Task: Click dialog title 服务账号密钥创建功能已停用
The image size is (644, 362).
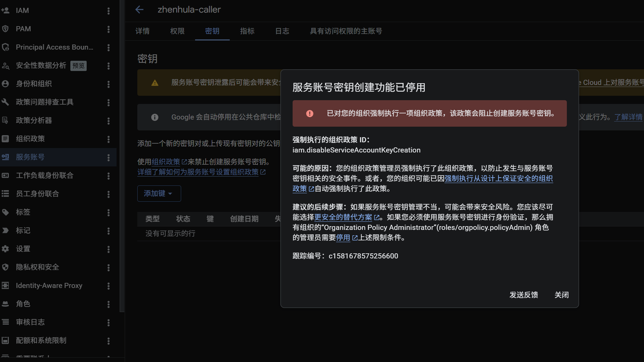Action: tap(359, 88)
